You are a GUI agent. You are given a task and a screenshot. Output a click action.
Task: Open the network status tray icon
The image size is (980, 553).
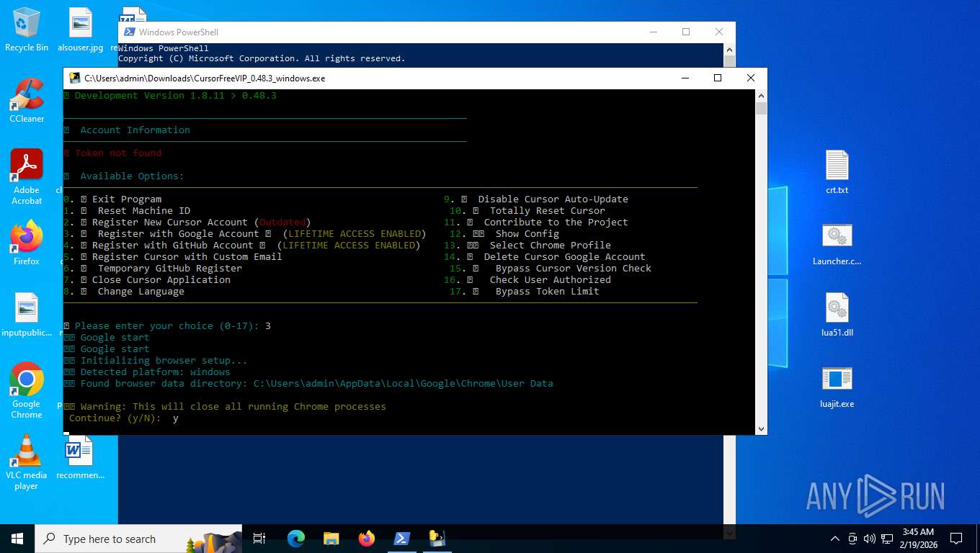click(886, 539)
